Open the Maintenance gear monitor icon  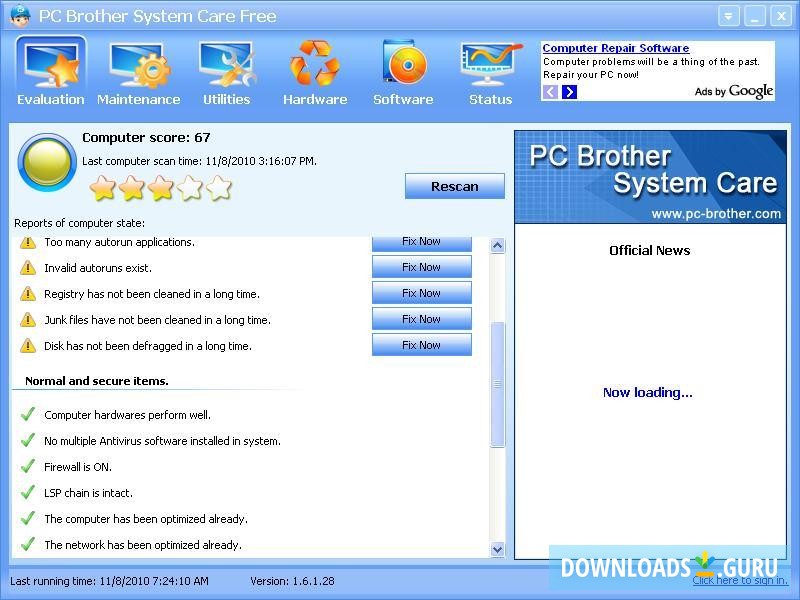tap(139, 65)
